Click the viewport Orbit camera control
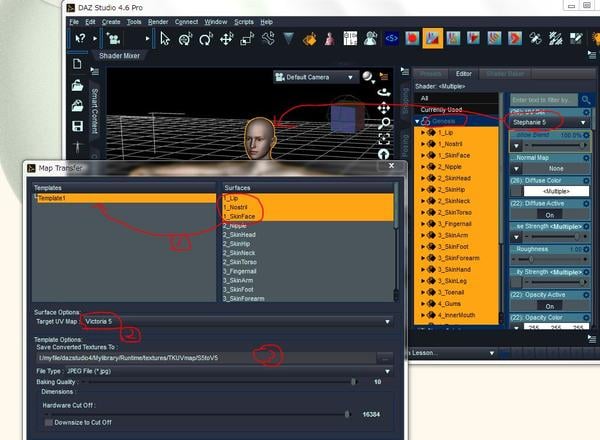Viewport: 600px width, 440px height. (383, 92)
